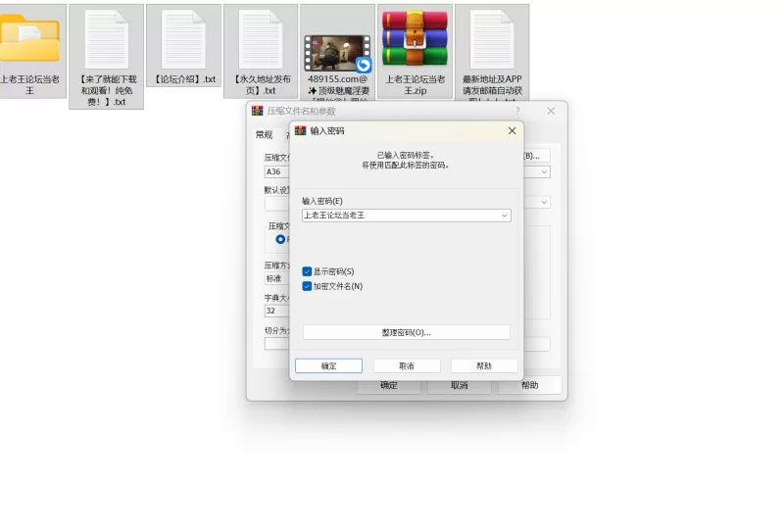The width and height of the screenshot is (784, 532).
Task: Open the 默认设置 profile dropdown arrow
Action: pos(544,203)
